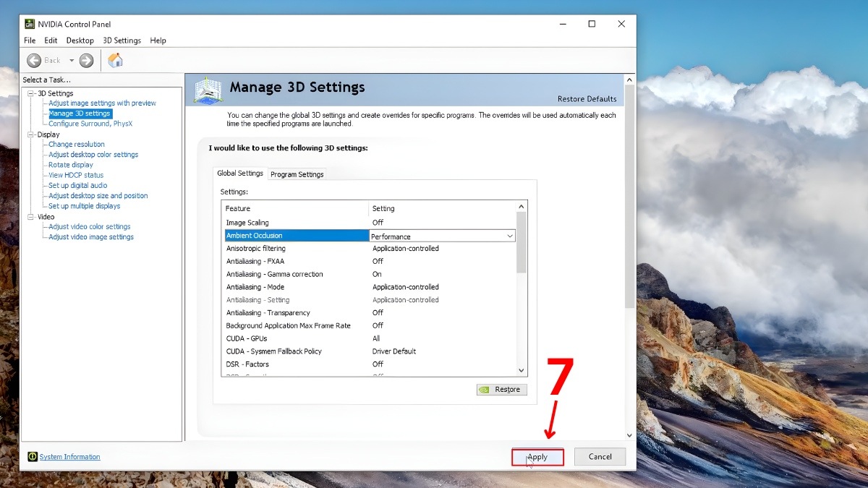This screenshot has width=868, height=488.
Task: Open the System Information link
Action: tap(70, 457)
